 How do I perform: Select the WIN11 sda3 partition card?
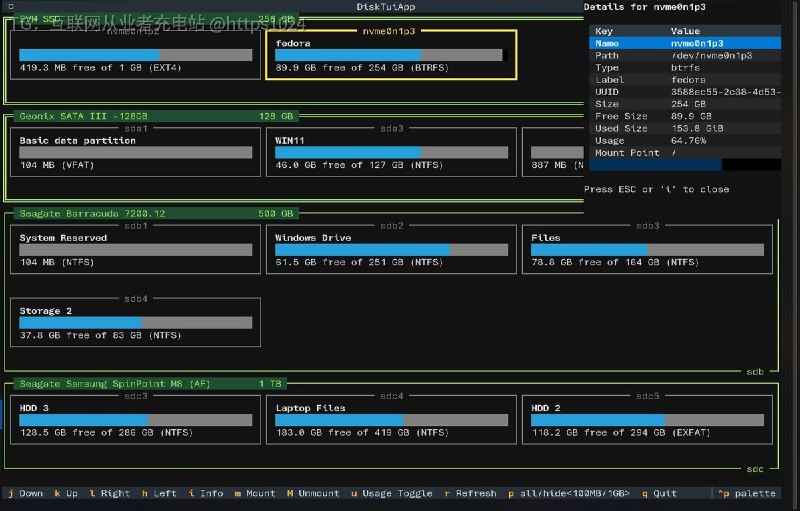point(391,152)
